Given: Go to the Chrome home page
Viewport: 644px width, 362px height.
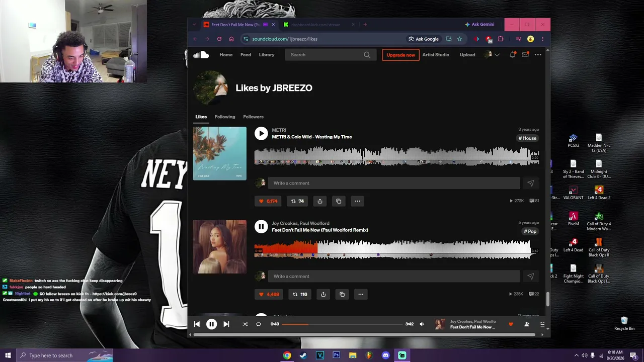Looking at the screenshot, I should (231, 39).
